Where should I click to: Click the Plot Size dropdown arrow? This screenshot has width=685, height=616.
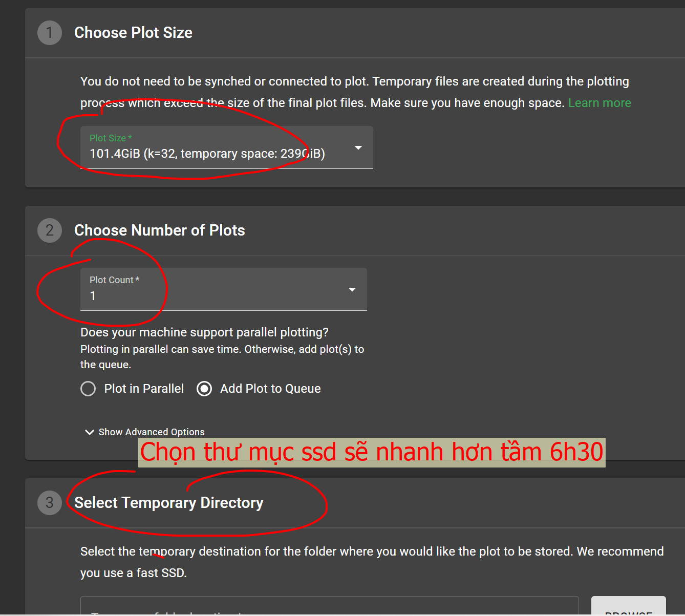(x=358, y=148)
